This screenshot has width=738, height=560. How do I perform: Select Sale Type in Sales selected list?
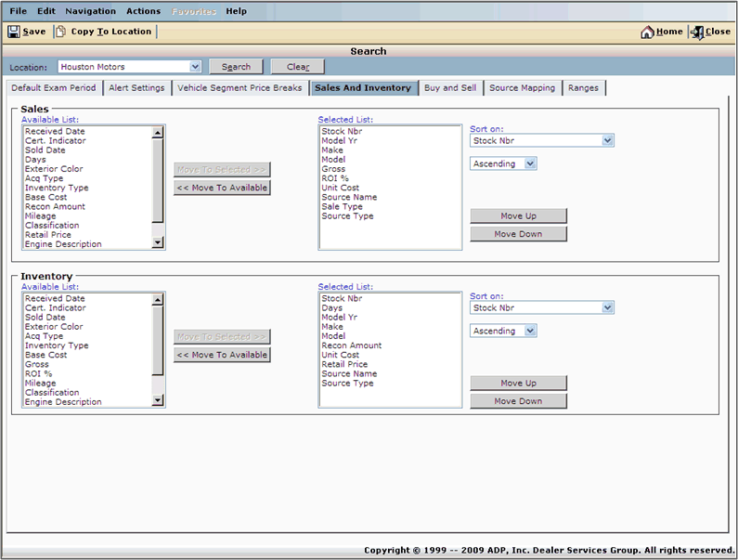[x=342, y=206]
